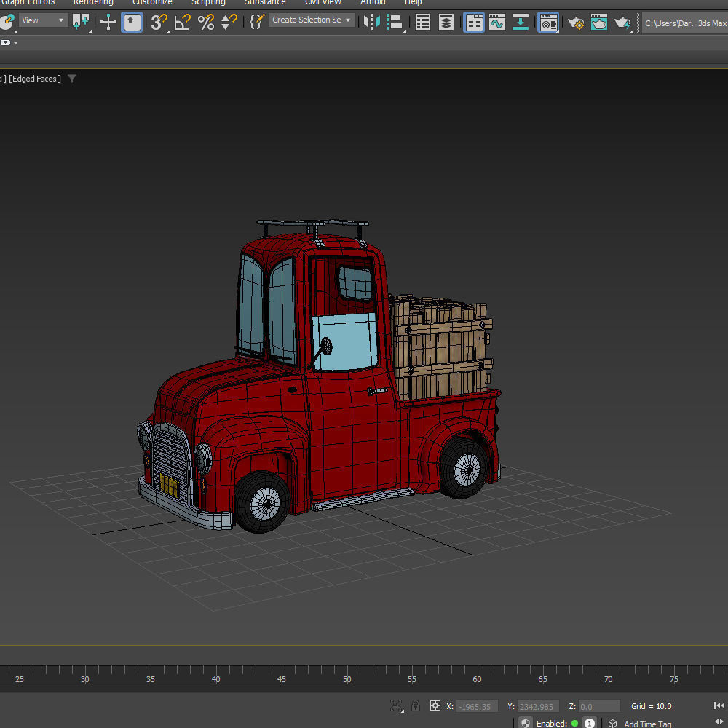Click the shield icon beside Enabled

click(x=525, y=722)
